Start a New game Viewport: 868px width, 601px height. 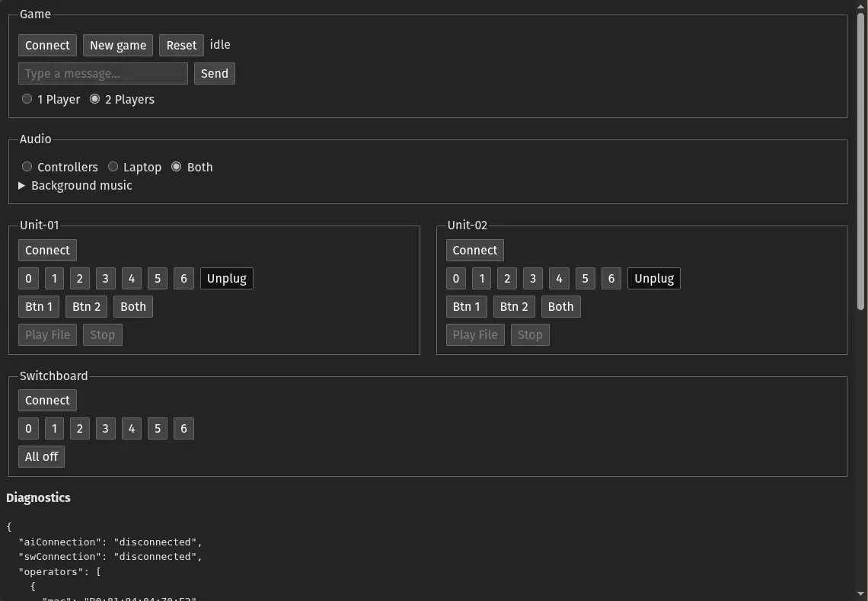click(117, 45)
